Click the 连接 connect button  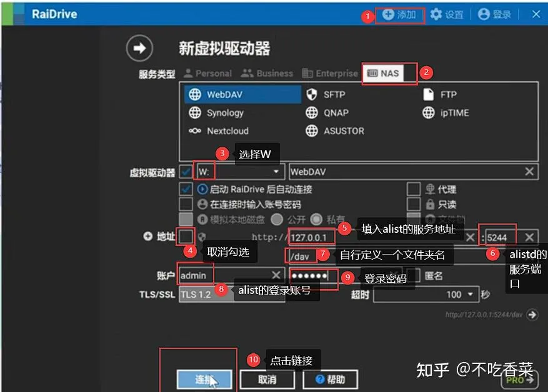(204, 379)
